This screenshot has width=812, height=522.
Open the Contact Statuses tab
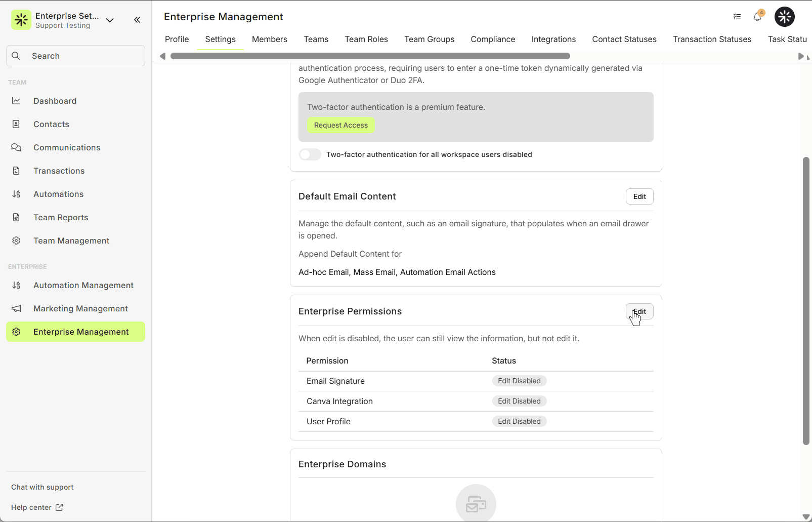[x=624, y=39]
